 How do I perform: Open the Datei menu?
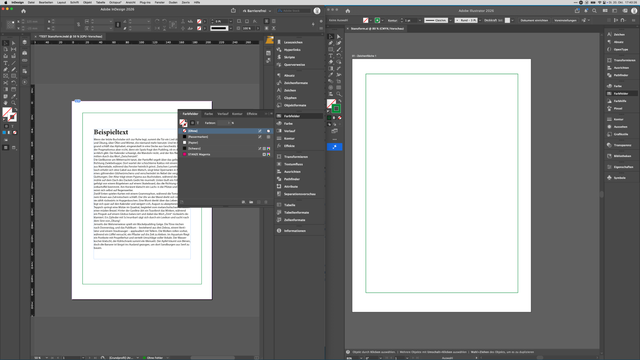(x=31, y=2)
